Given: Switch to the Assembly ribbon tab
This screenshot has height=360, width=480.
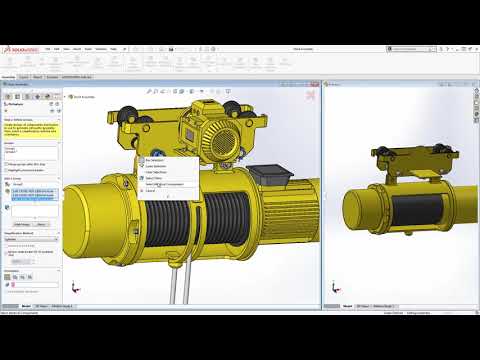Looking at the screenshot, I should 8,77.
